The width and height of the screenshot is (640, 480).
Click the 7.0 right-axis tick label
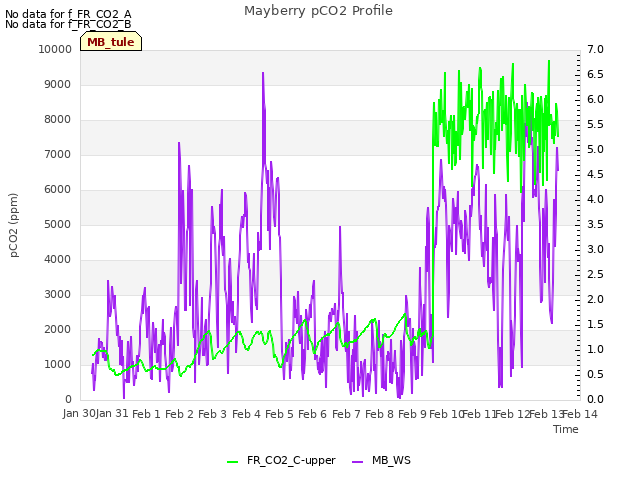(595, 49)
